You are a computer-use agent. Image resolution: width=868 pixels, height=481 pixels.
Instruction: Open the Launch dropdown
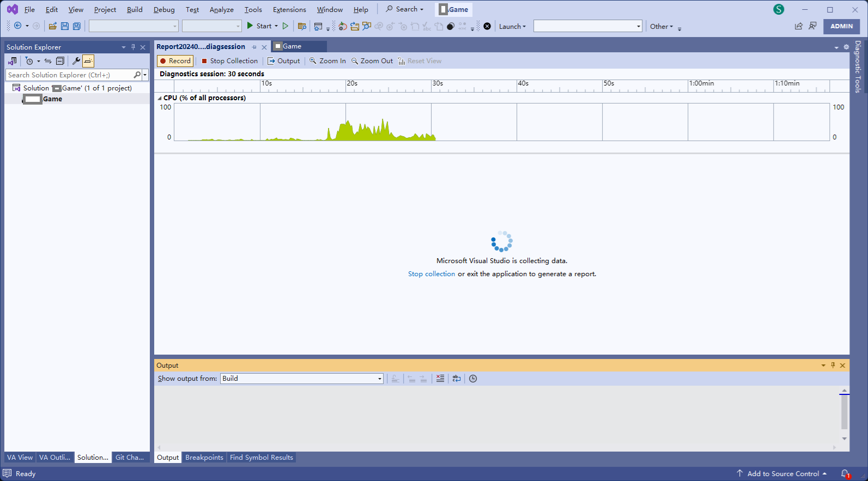512,26
